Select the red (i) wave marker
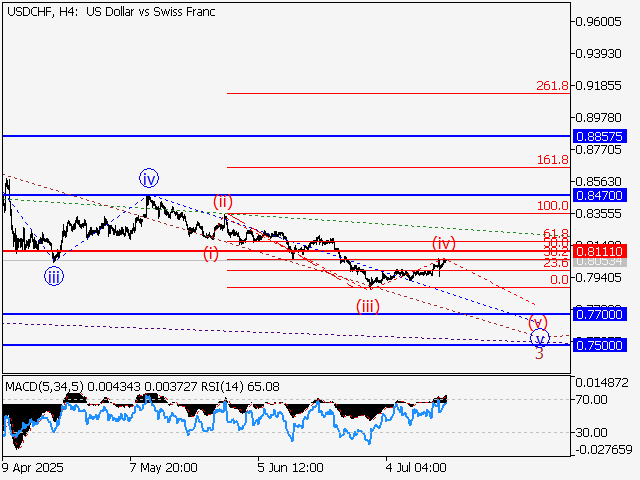 point(211,253)
